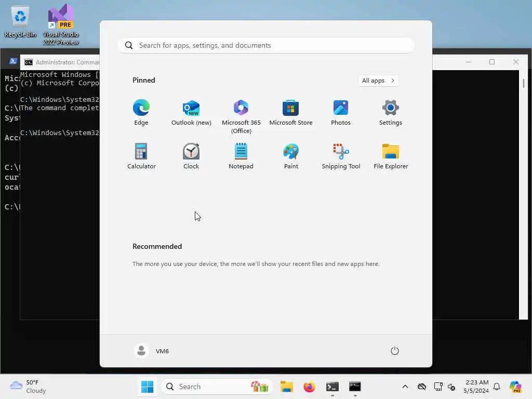Viewport: 532px width, 399px height.
Task: Open File Explorer pinned in Start menu
Action: [391, 156]
